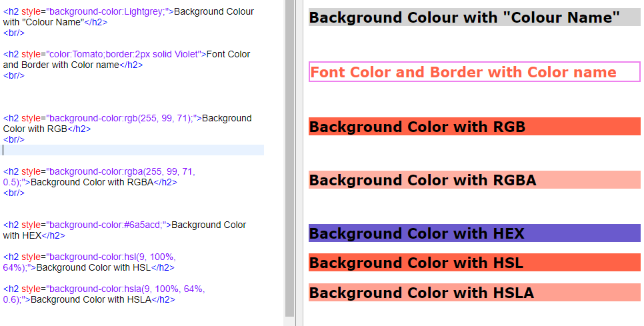Click code text 'Background Color with HSL' in editor
The width and height of the screenshot is (644, 326).
tap(93, 268)
